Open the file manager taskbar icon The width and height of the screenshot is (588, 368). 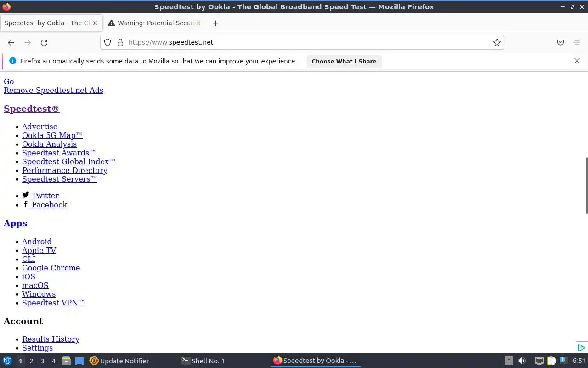click(66, 361)
